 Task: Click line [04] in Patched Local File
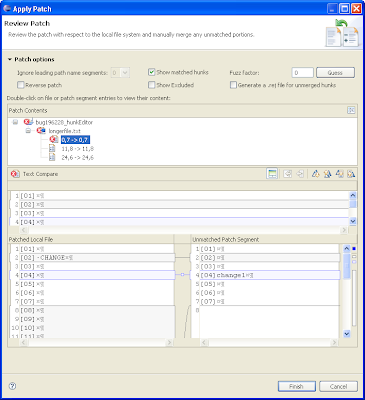[92, 275]
